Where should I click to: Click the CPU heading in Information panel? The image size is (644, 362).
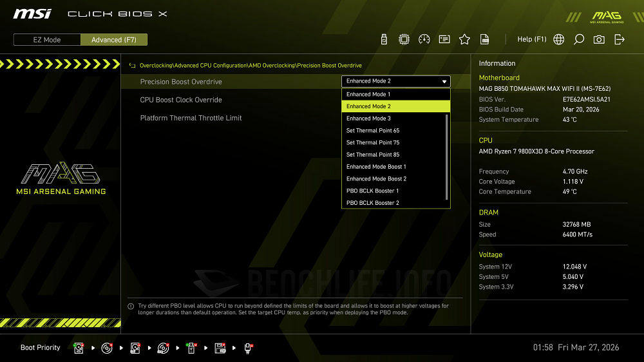(x=486, y=140)
